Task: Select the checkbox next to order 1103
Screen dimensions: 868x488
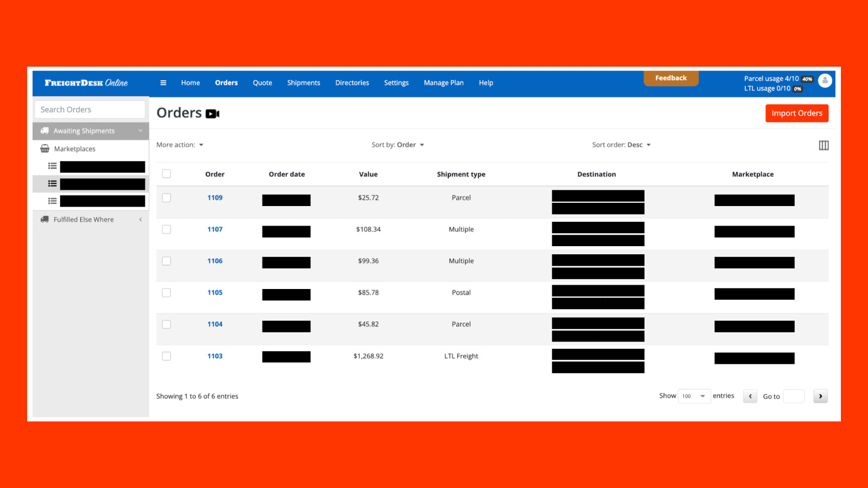Action: pyautogui.click(x=167, y=356)
